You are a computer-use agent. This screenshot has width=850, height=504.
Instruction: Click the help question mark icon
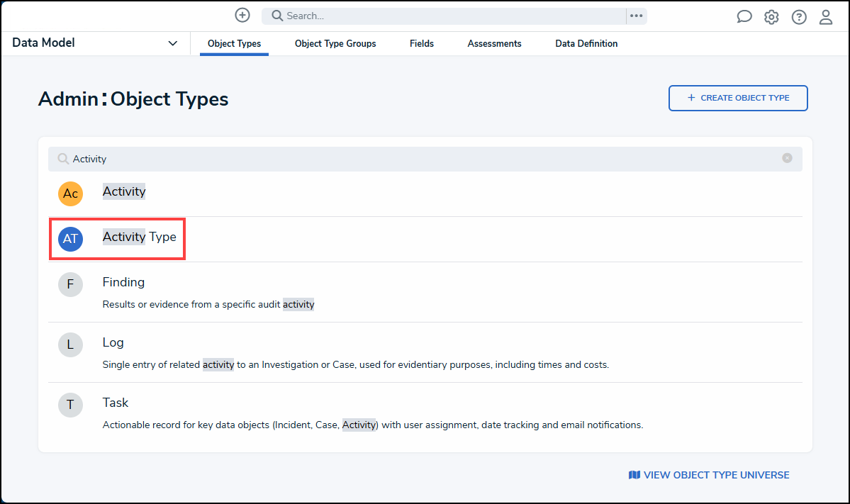coord(799,17)
